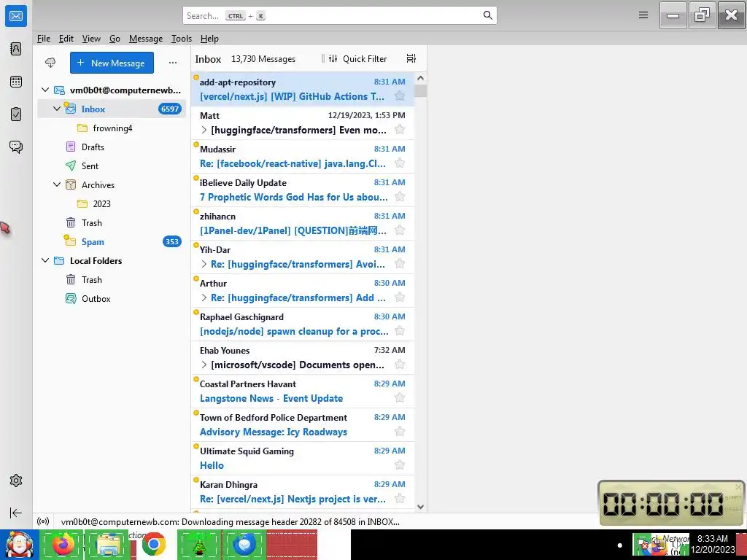Open message list display options icon
The image size is (747, 560).
point(411,58)
